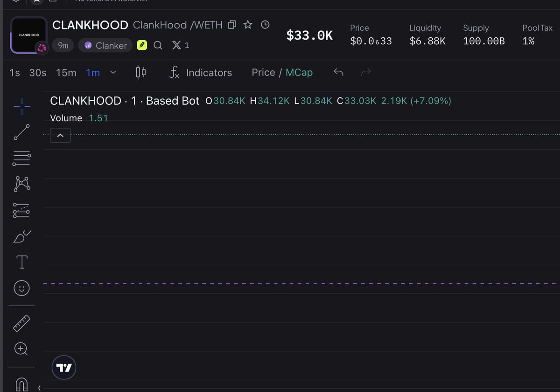
Task: Click the ClankHood /WETH pair name
Action: pos(178,25)
